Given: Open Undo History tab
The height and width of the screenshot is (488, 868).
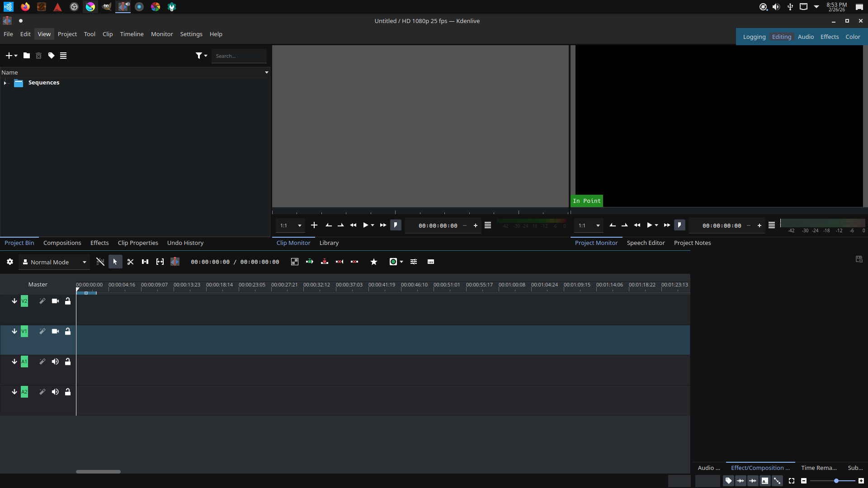Looking at the screenshot, I should (185, 243).
